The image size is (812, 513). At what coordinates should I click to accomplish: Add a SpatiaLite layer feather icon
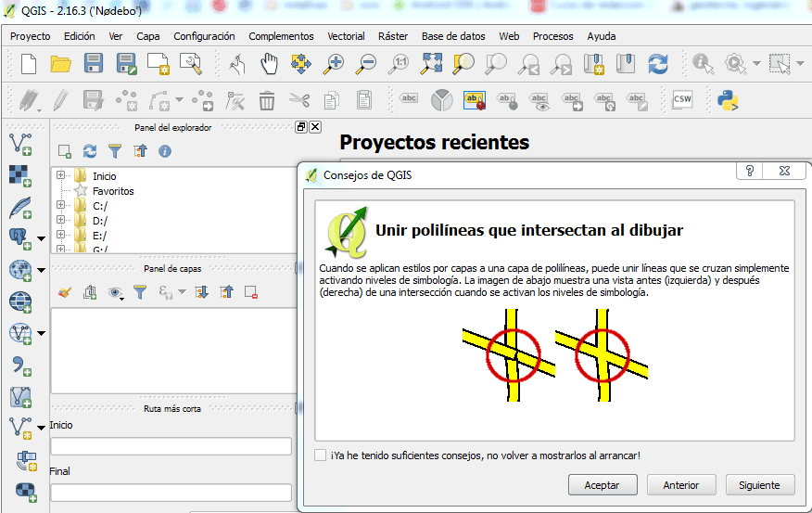[x=20, y=207]
